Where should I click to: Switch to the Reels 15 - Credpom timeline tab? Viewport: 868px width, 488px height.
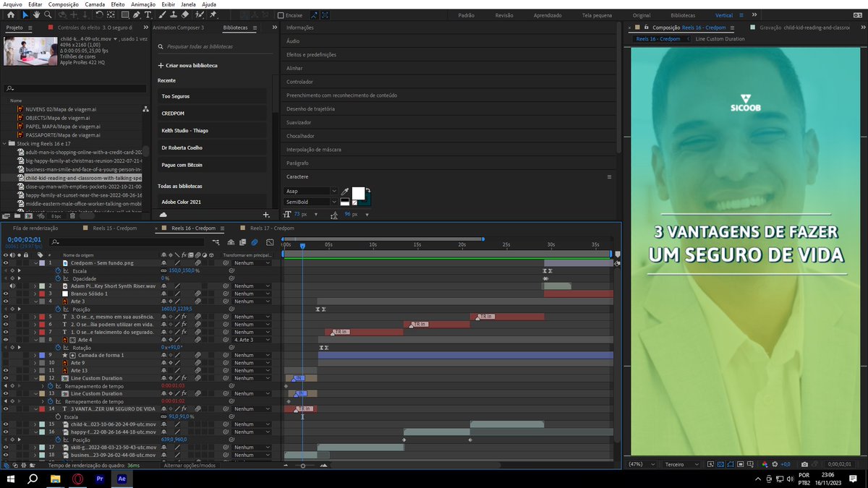[114, 228]
